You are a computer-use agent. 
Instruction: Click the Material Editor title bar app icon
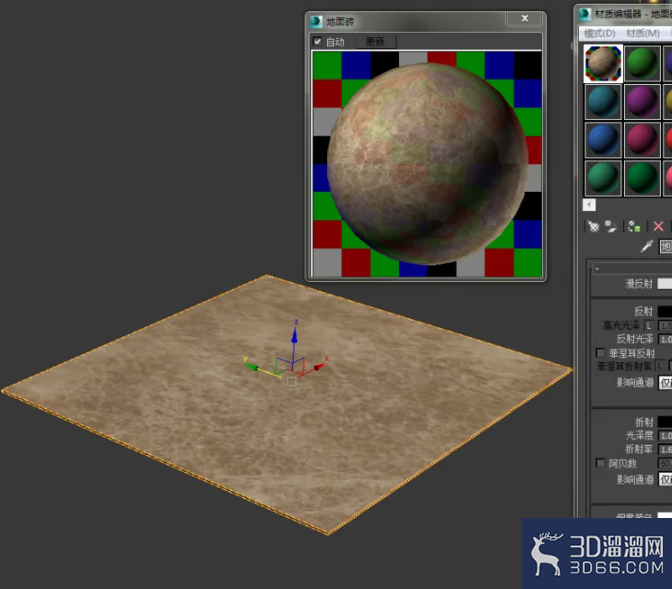(585, 14)
